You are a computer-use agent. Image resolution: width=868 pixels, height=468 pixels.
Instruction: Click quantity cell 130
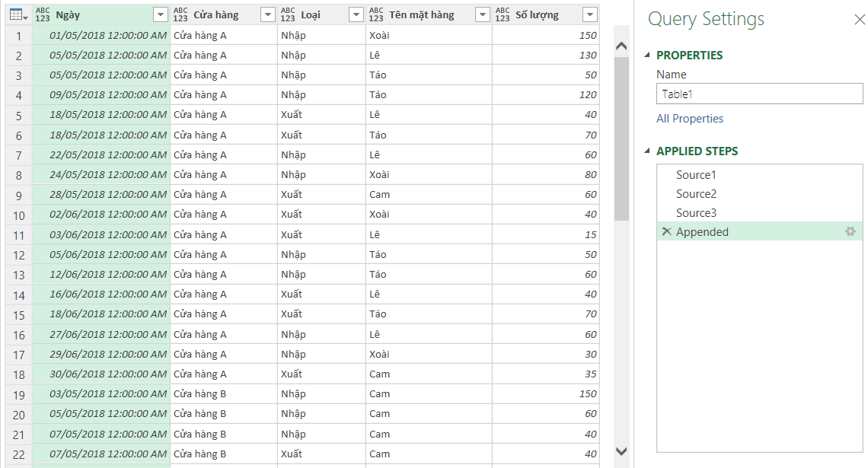[x=546, y=56]
